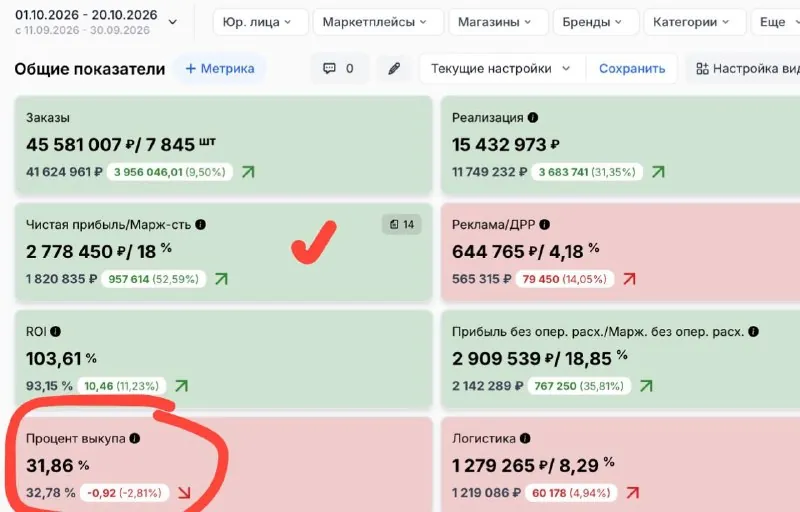Click the + Метрика button

pyautogui.click(x=220, y=68)
